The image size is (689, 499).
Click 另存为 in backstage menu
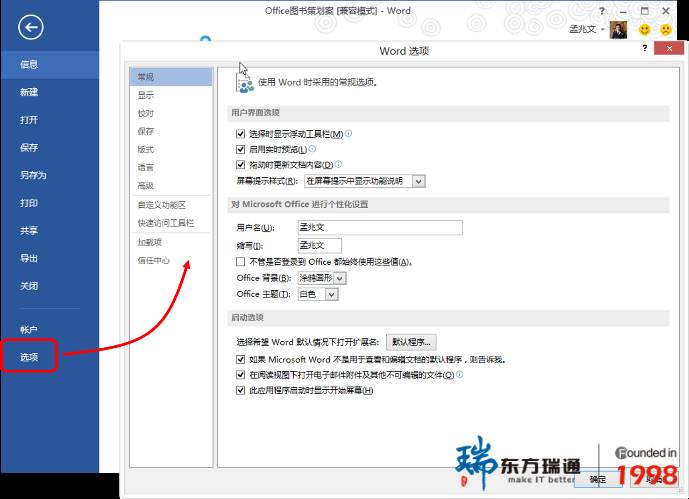point(50,175)
